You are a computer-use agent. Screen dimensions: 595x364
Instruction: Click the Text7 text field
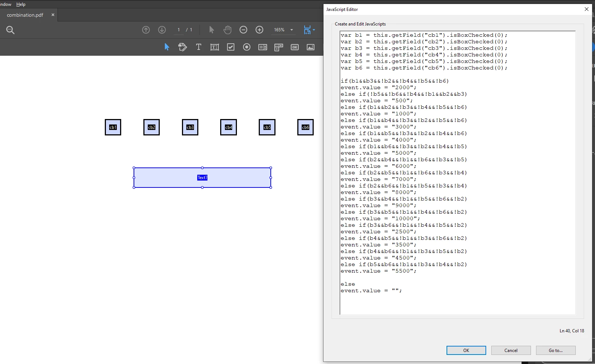[202, 178]
